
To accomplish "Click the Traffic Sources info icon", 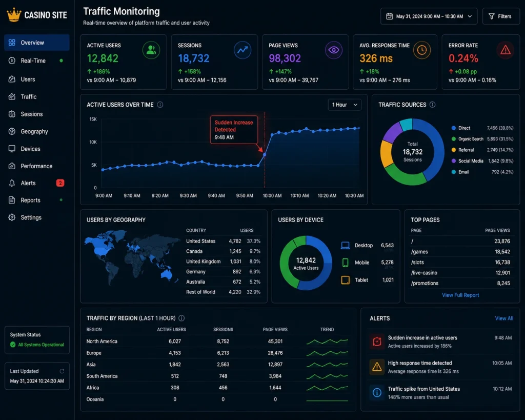I will pos(432,105).
